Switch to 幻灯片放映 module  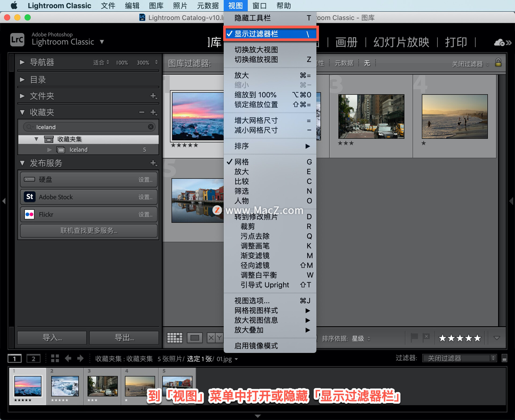coord(401,42)
